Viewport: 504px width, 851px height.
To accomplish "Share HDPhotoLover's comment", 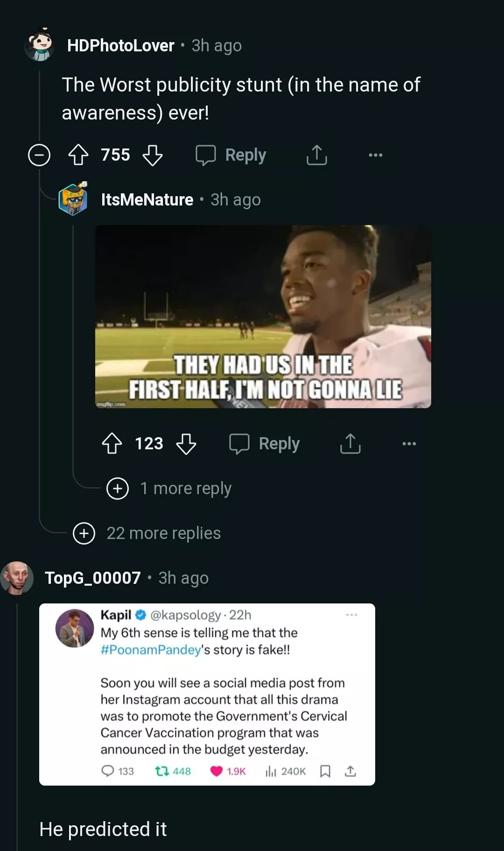I will click(317, 155).
